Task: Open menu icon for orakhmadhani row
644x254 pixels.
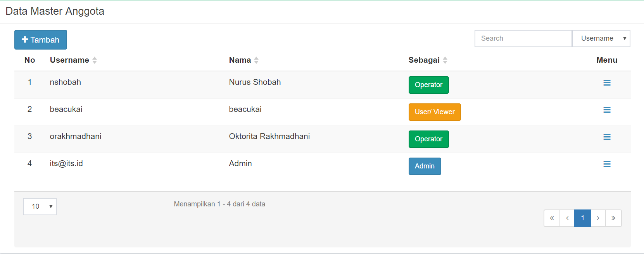Action: pos(607,137)
